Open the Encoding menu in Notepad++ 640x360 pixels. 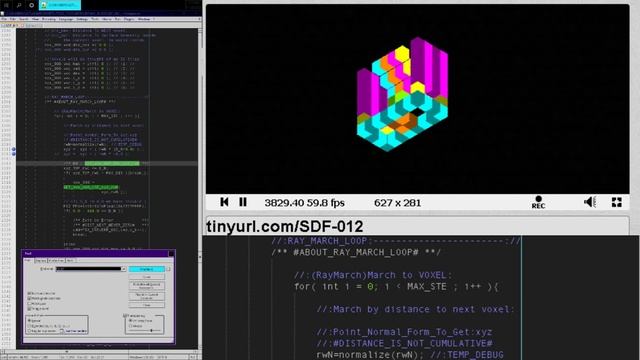(x=49, y=19)
